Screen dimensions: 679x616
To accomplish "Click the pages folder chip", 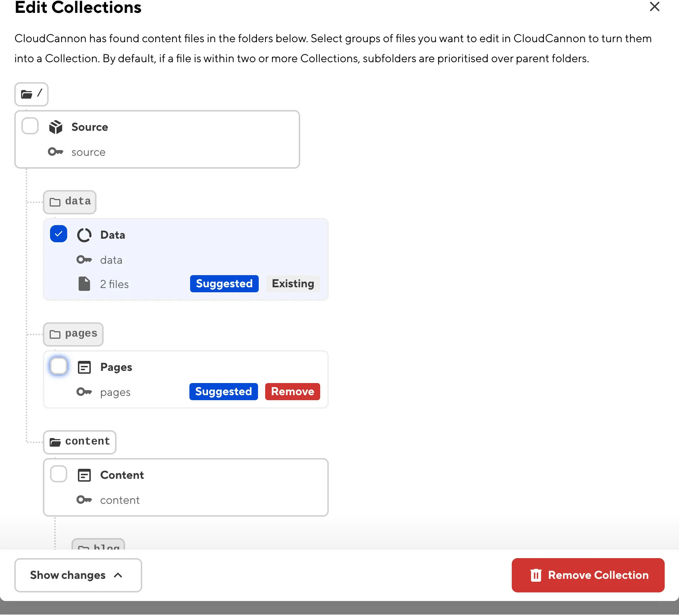I will (x=73, y=334).
